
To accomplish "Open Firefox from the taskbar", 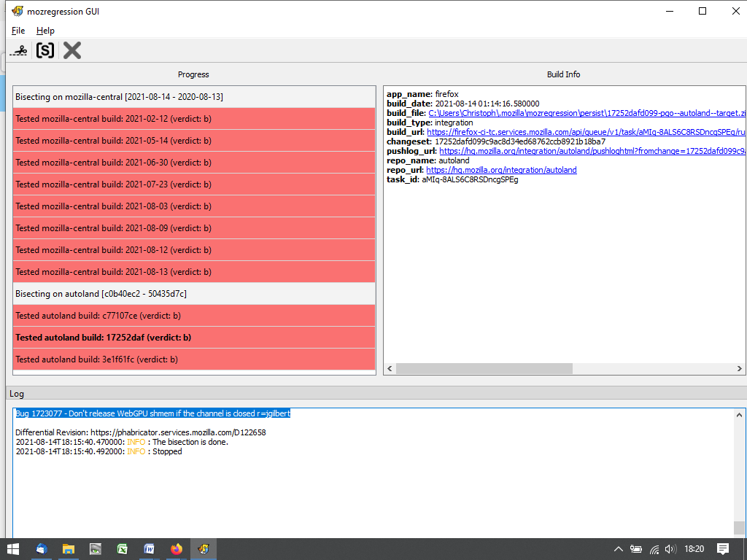I will click(176, 549).
